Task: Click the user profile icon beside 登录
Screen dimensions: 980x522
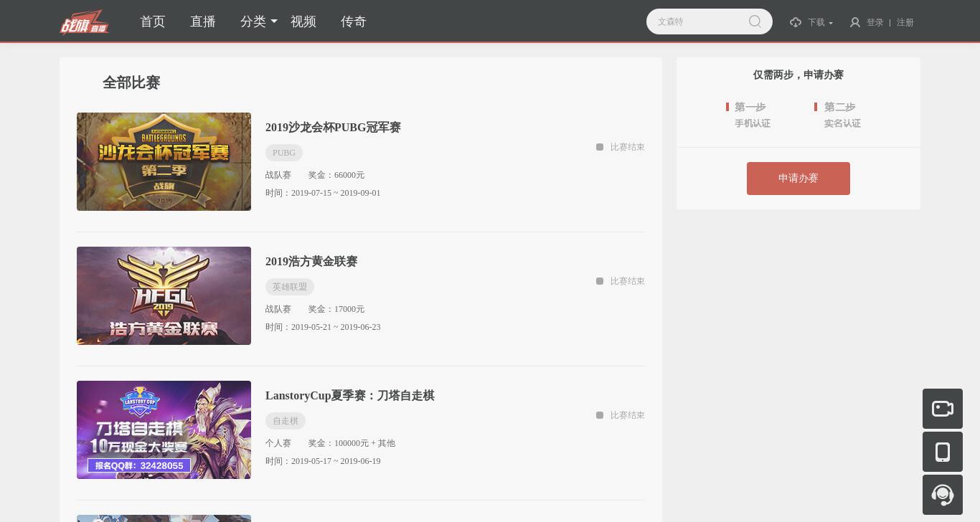Action: click(x=855, y=22)
